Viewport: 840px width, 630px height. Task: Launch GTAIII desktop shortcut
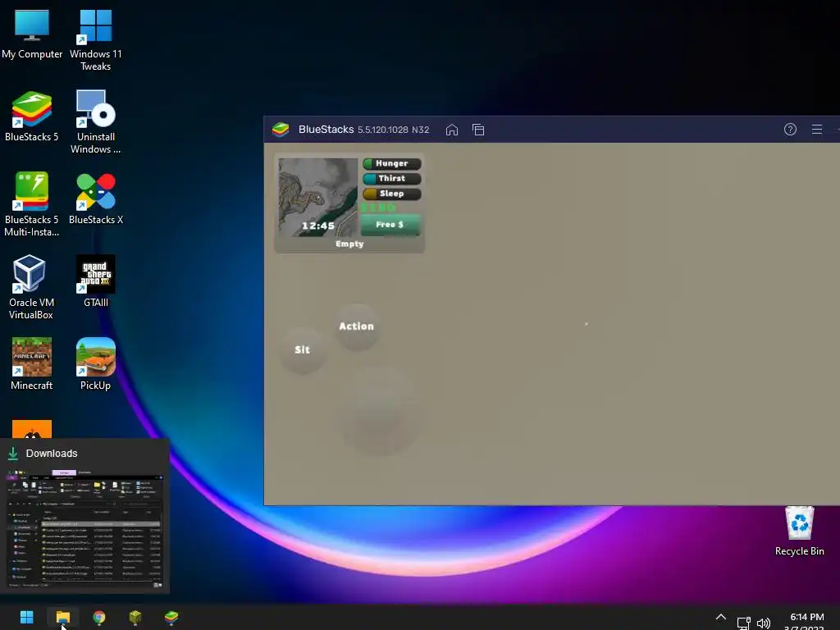click(x=95, y=281)
